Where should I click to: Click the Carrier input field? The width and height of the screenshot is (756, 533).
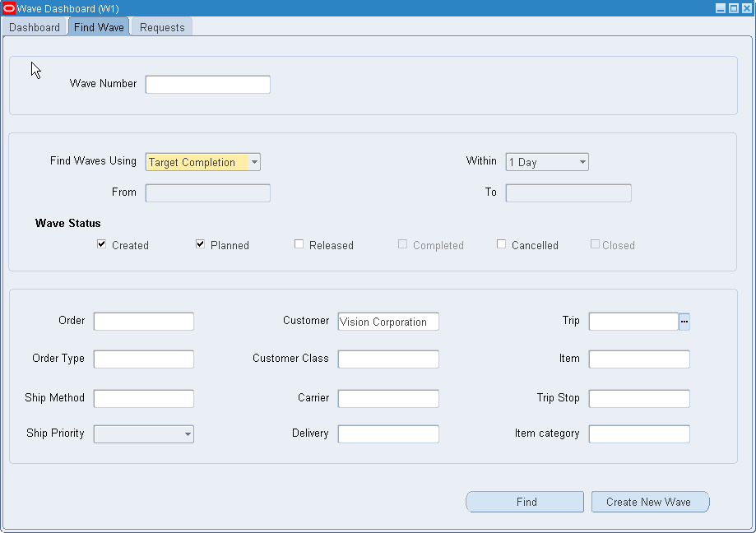[388, 399]
